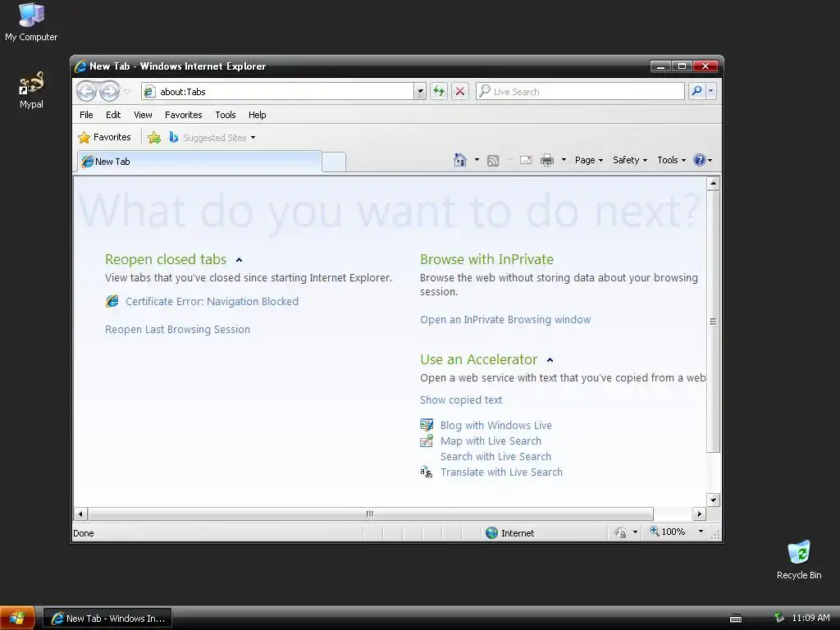Open the View menu
840x630 pixels.
(x=143, y=115)
